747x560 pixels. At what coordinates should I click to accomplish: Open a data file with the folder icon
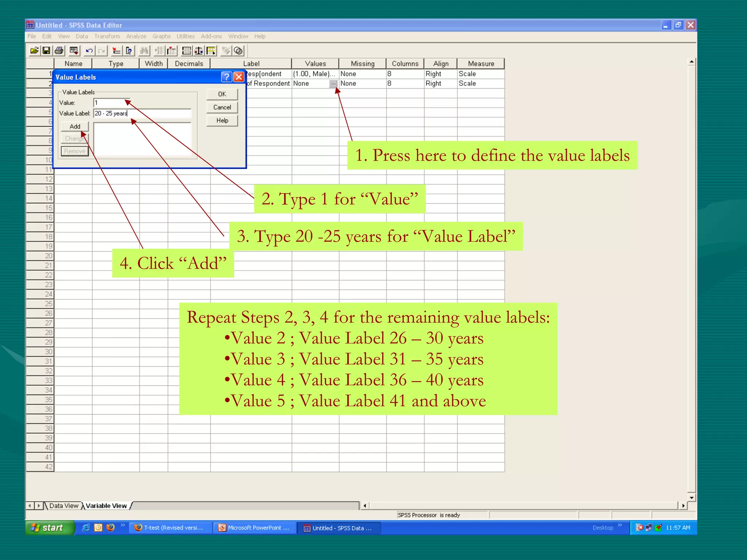(34, 51)
